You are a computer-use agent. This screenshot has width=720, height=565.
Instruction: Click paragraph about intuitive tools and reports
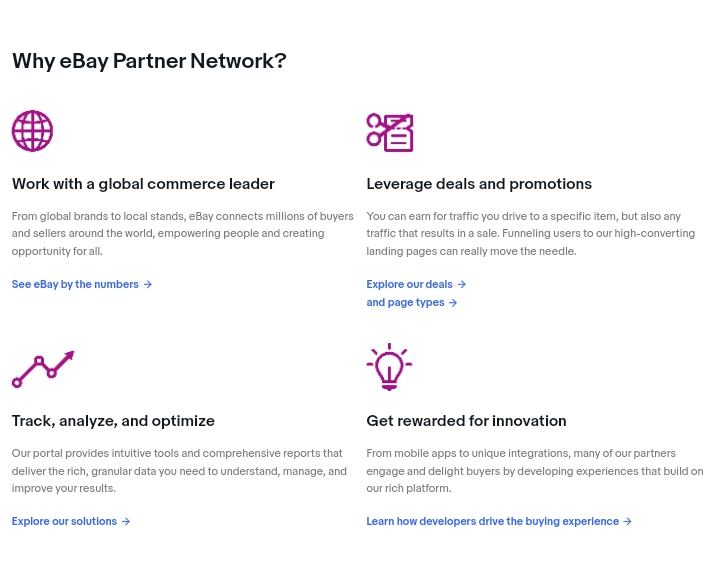pyautogui.click(x=179, y=471)
